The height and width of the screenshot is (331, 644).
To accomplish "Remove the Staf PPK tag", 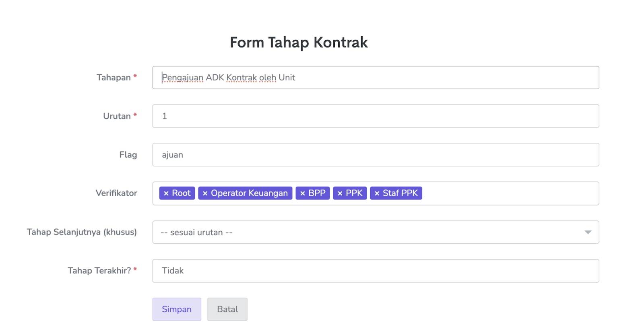I will coord(377,193).
